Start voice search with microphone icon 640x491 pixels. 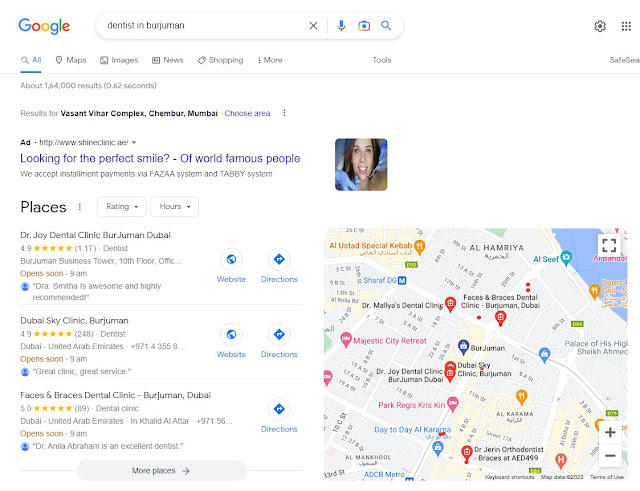click(341, 26)
